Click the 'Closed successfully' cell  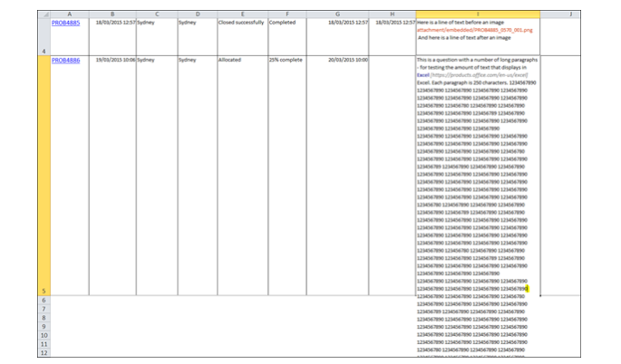[243, 37]
